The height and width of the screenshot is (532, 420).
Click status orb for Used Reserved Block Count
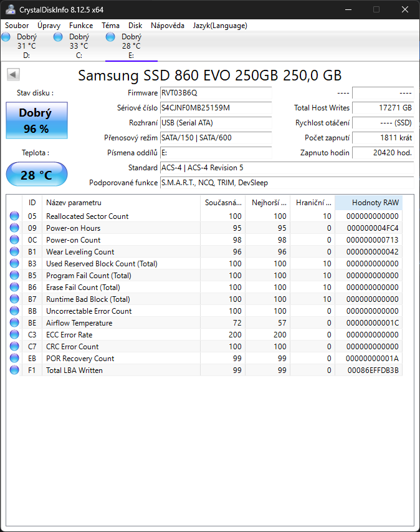click(x=14, y=264)
